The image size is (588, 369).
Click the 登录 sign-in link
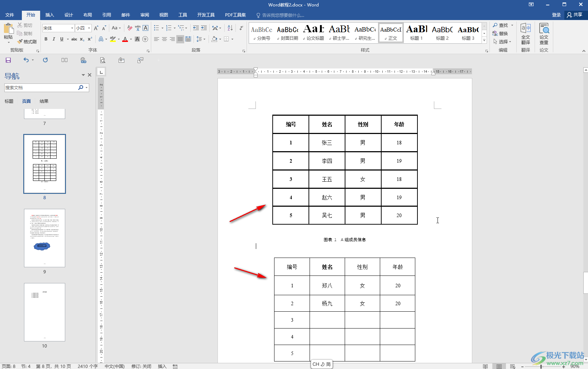[x=556, y=15]
